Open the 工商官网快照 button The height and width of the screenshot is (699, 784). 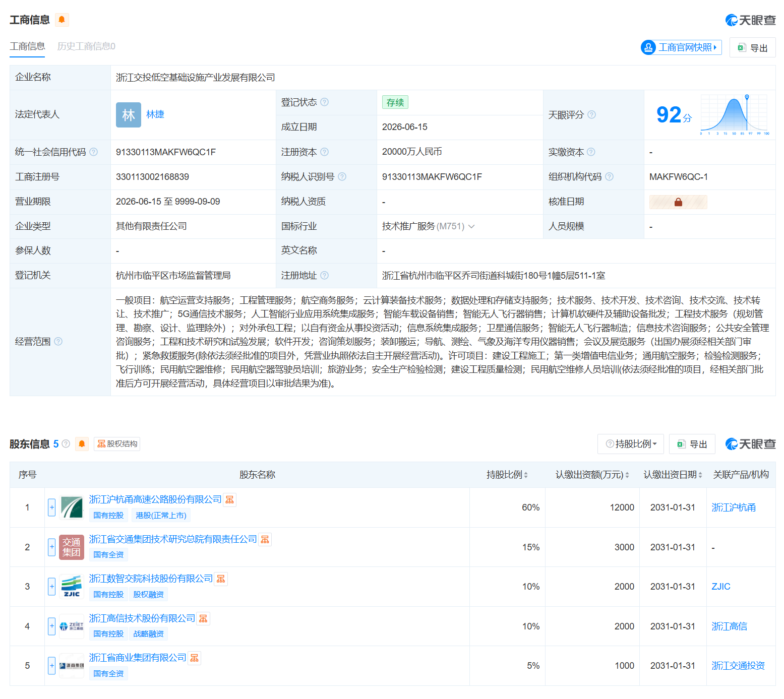click(x=681, y=47)
